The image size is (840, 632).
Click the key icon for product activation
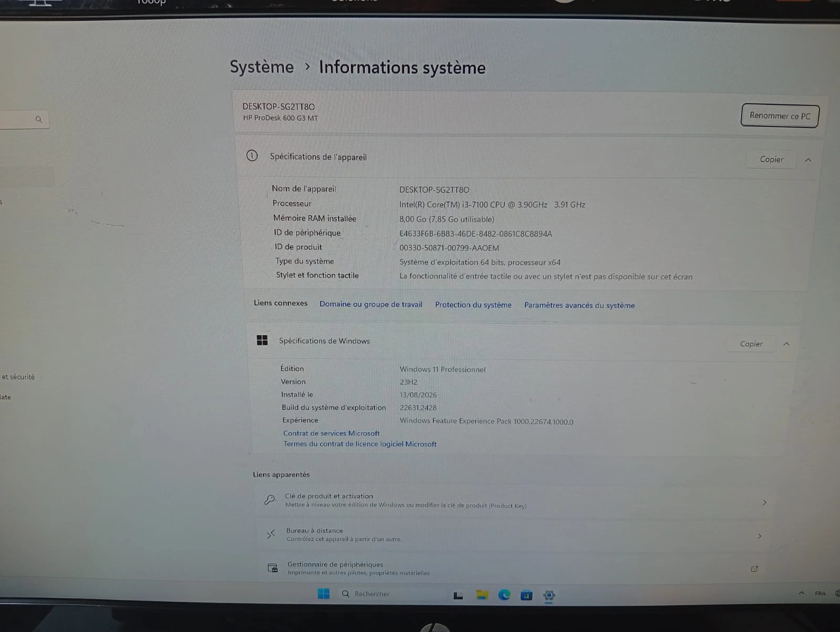click(x=270, y=500)
